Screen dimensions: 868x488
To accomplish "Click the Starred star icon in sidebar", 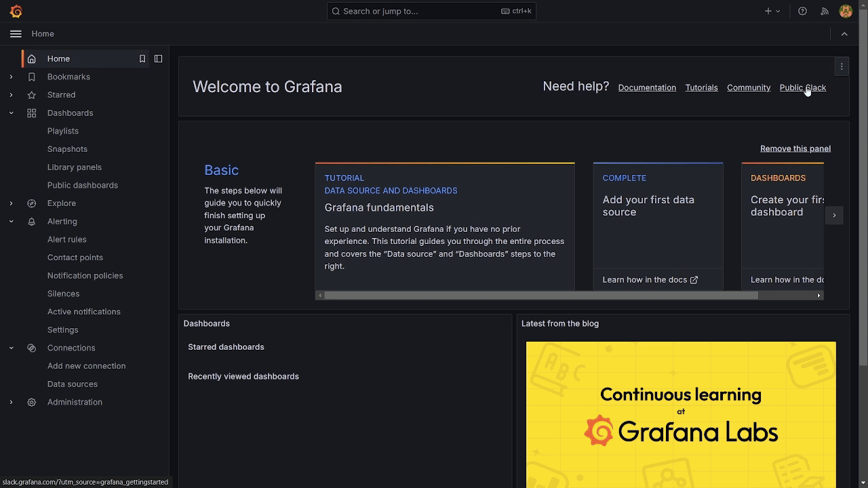I will coord(32,95).
